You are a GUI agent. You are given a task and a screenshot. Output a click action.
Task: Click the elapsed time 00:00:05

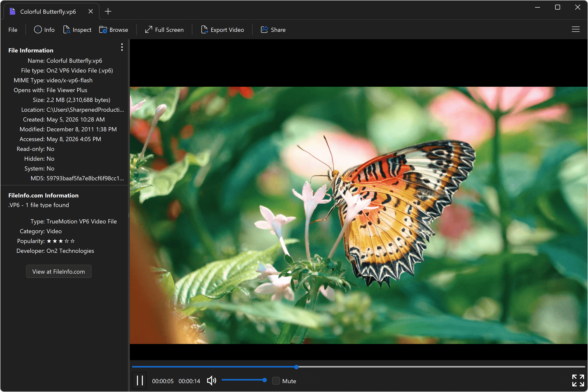click(x=163, y=381)
